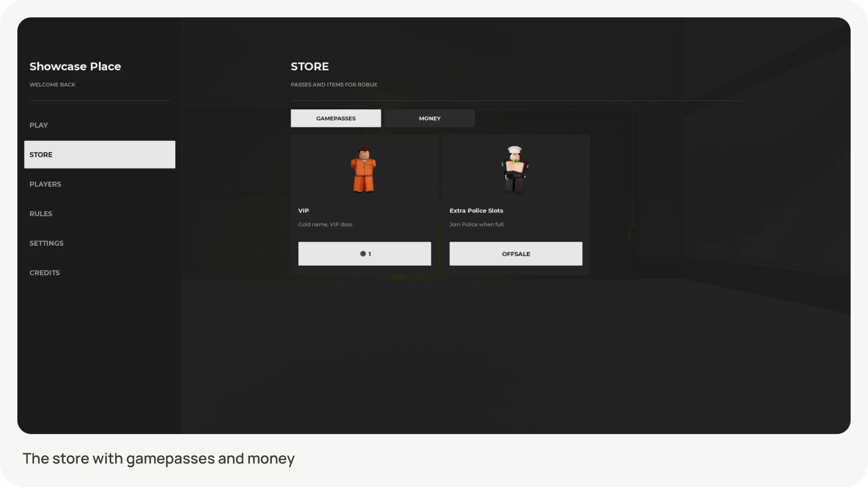
Task: Click the caption 'The store with gamepasses and money'
Action: click(158, 458)
